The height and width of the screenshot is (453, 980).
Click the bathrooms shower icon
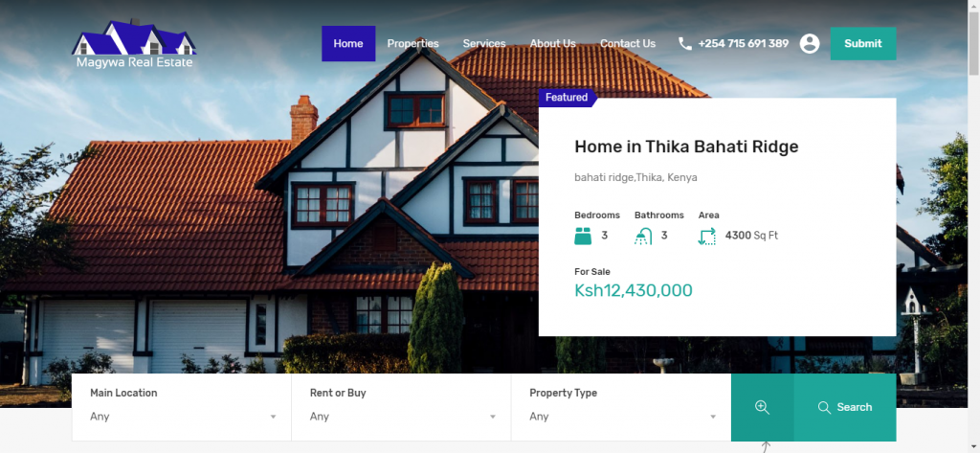pos(643,236)
